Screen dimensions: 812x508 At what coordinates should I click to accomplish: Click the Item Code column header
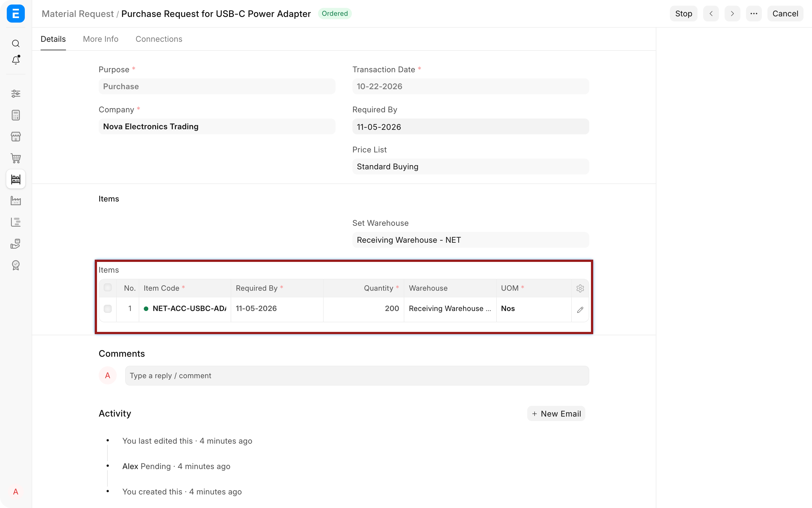(185, 288)
